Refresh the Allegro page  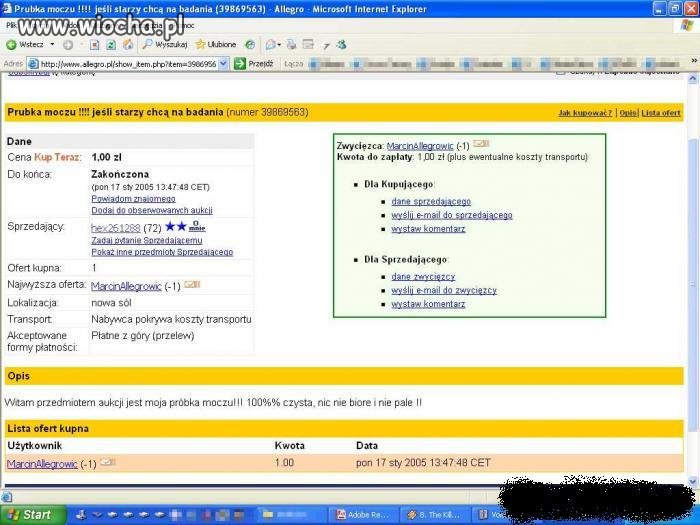pyautogui.click(x=111, y=45)
